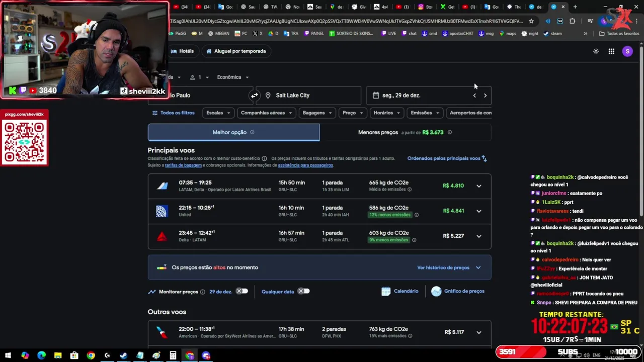Go to next departure date

(485, 95)
